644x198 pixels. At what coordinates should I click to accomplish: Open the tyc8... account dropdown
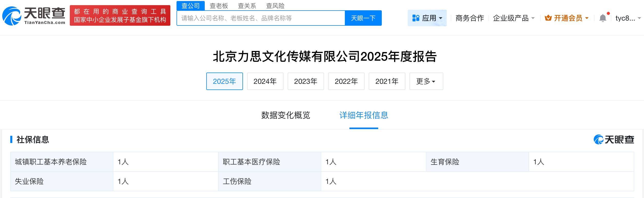(628, 18)
